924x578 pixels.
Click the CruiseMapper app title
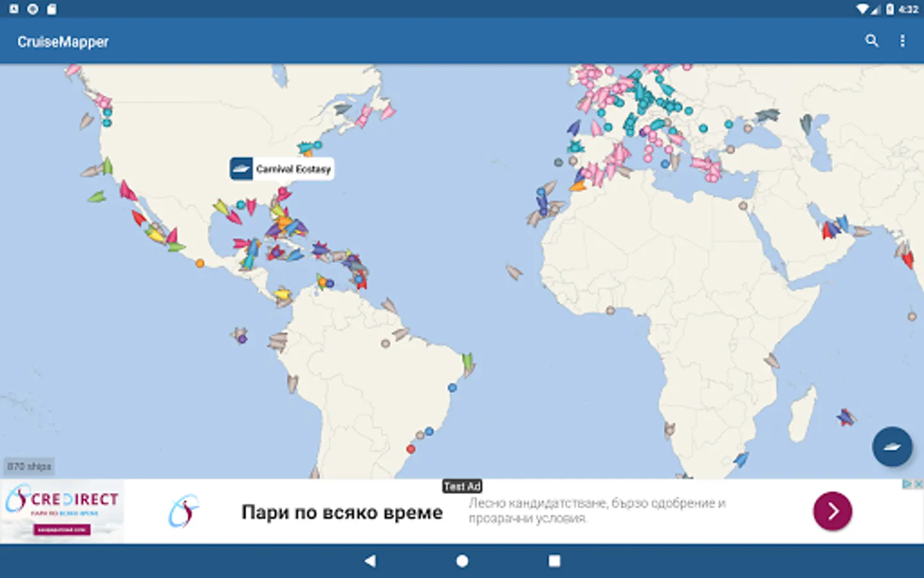(x=63, y=42)
